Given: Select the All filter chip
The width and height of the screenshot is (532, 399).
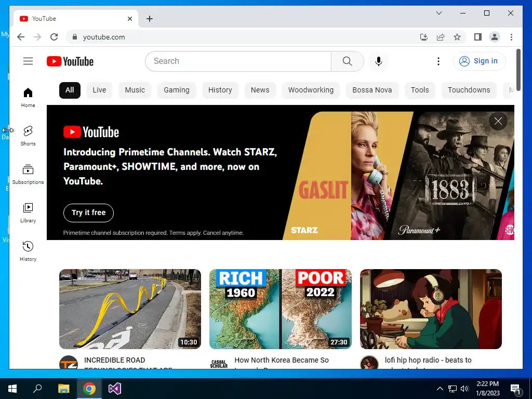Looking at the screenshot, I should (70, 90).
